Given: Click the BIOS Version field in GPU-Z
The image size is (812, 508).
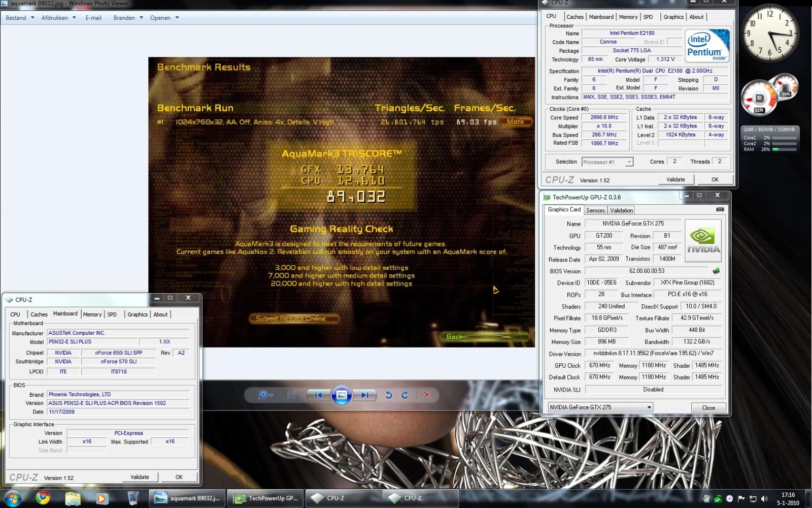Looking at the screenshot, I should [647, 271].
